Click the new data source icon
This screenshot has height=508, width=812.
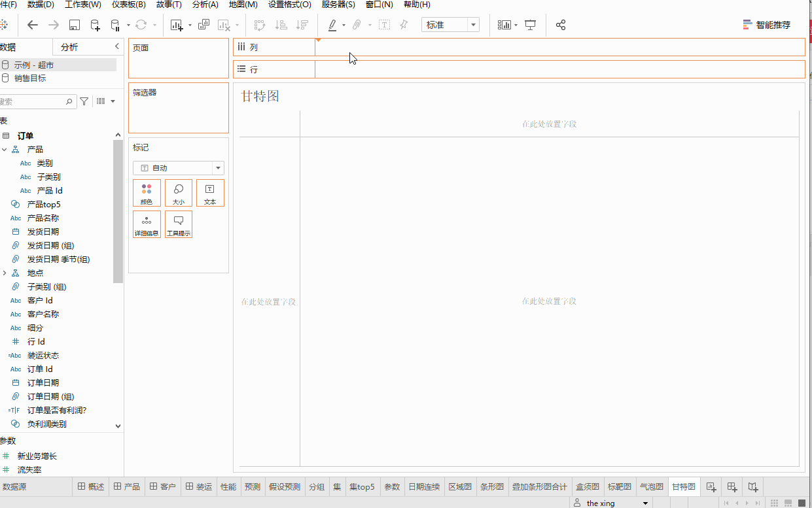96,25
